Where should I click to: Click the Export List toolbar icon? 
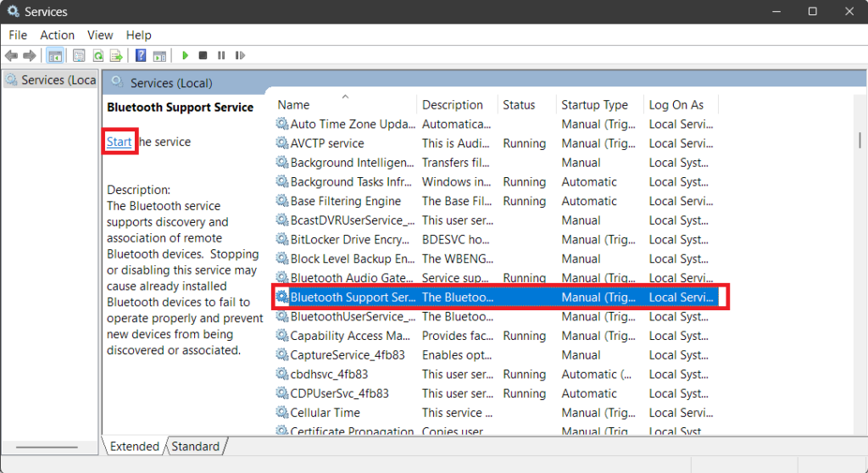pos(116,56)
